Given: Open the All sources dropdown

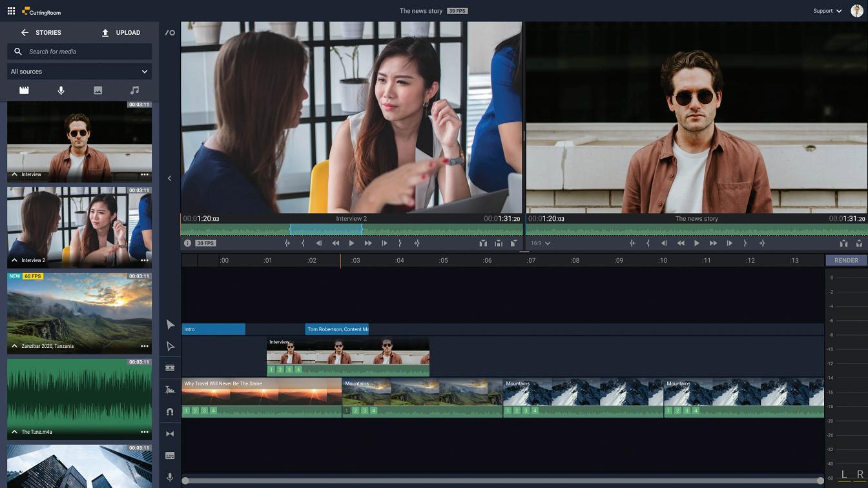Looking at the screenshot, I should click(x=79, y=72).
